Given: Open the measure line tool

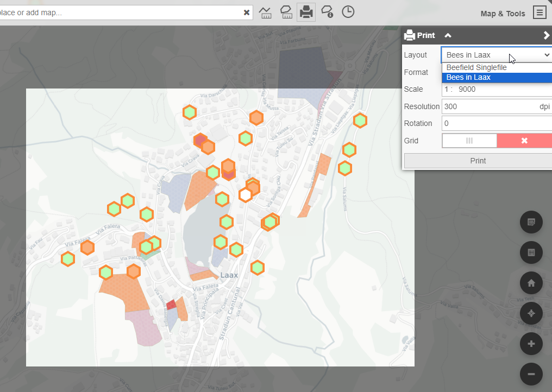Looking at the screenshot, I should [x=265, y=12].
